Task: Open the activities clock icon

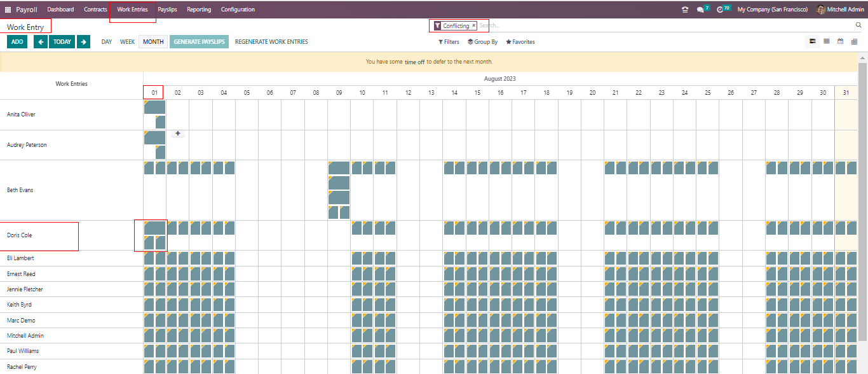Action: [x=720, y=10]
